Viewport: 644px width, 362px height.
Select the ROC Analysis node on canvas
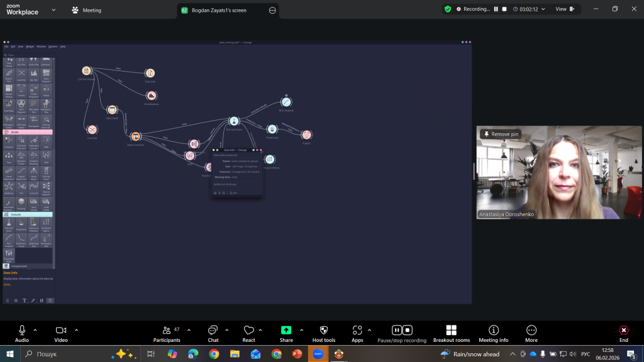(x=286, y=102)
